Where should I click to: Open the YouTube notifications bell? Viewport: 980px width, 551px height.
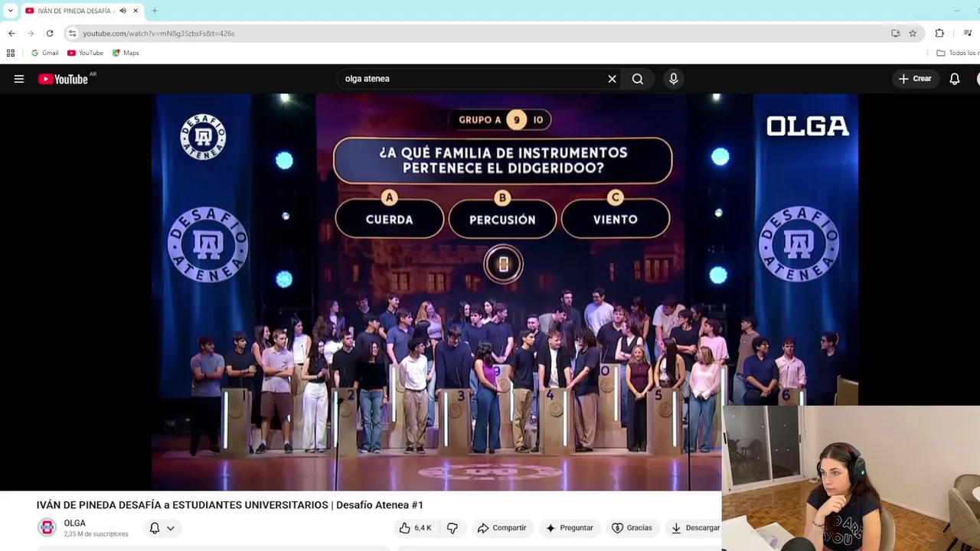click(x=955, y=79)
